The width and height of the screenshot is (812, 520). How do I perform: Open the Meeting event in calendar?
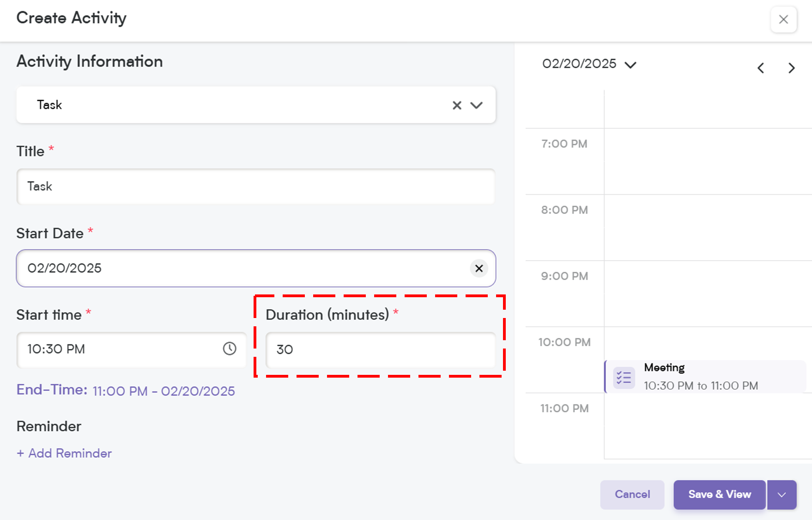pyautogui.click(x=705, y=377)
